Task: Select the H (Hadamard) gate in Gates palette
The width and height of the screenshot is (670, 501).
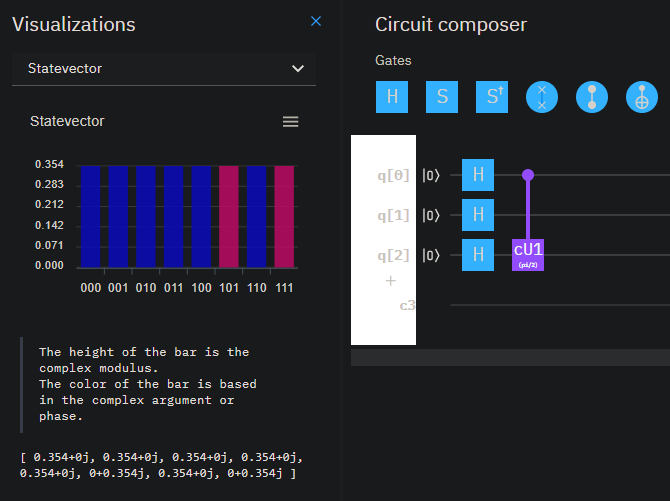Action: (392, 97)
